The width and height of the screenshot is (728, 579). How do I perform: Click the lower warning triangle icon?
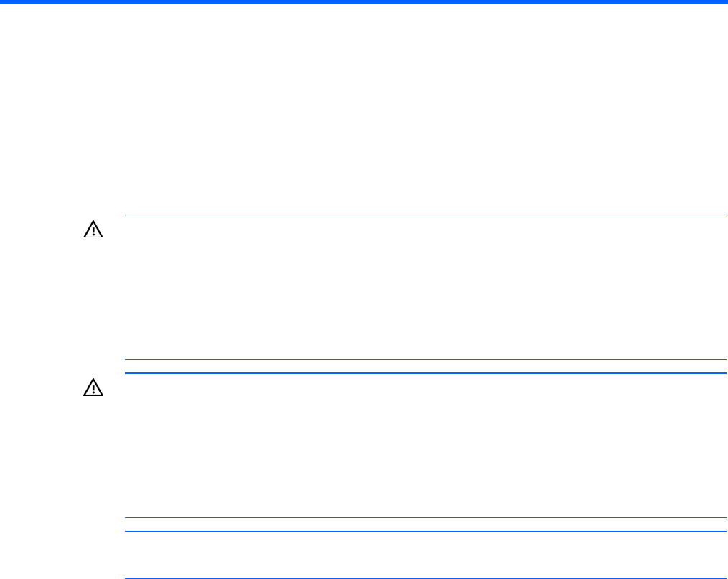[x=94, y=388]
